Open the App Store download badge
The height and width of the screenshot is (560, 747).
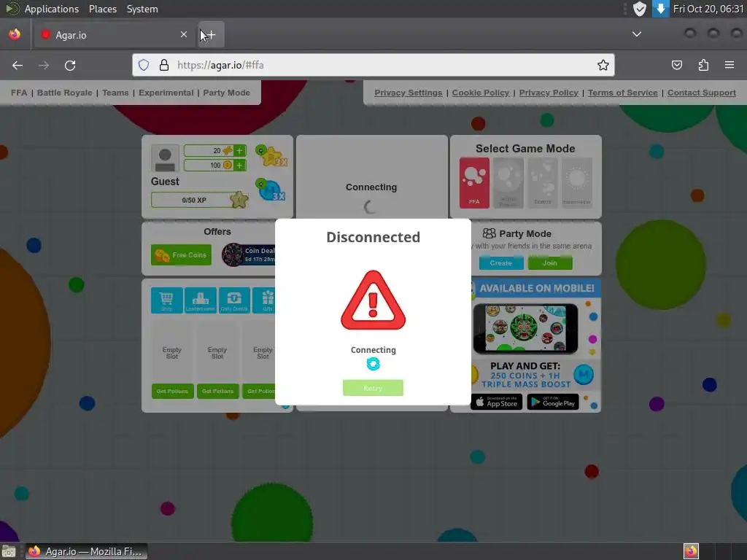click(496, 402)
